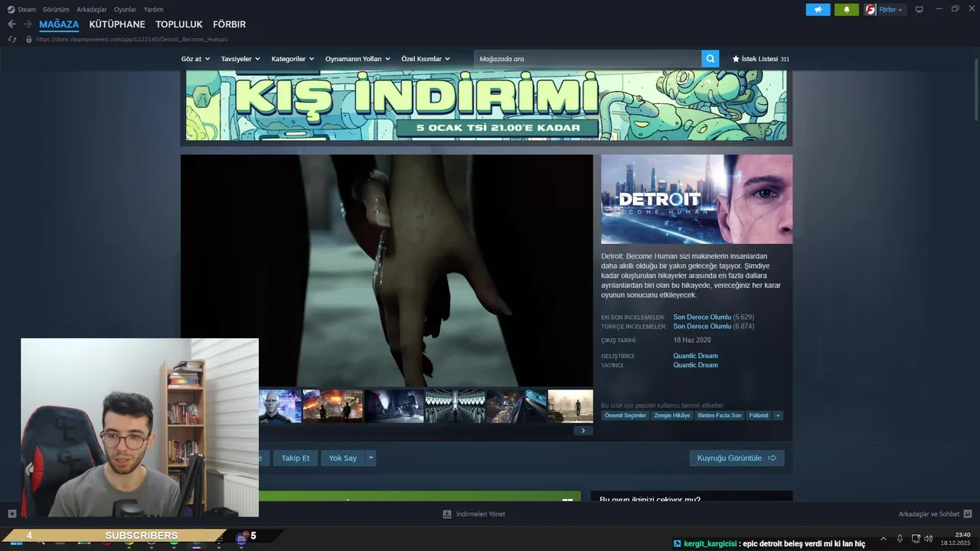Viewport: 980px width, 551px height.
Task: Expand the Oynamanın Yolları dropdown
Action: pos(358,59)
